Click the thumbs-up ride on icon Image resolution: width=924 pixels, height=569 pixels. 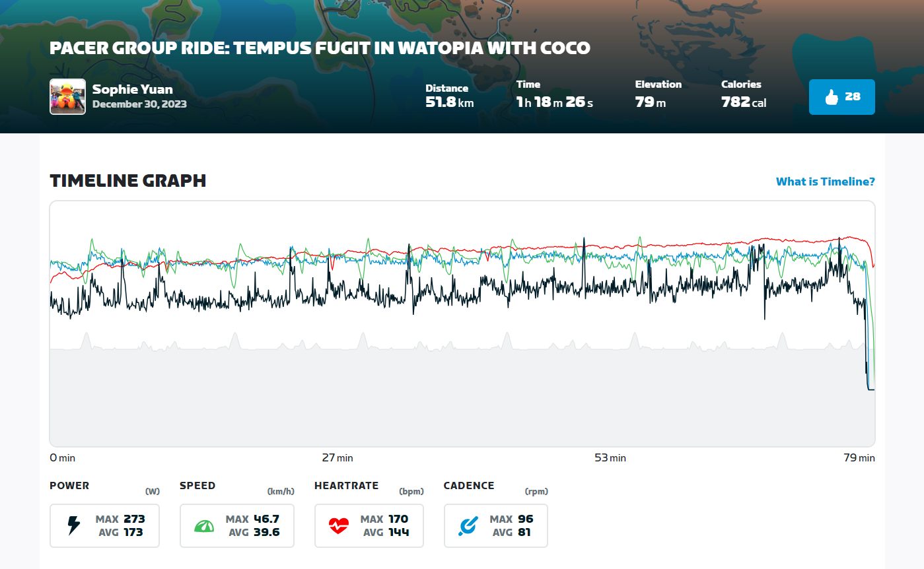point(832,97)
